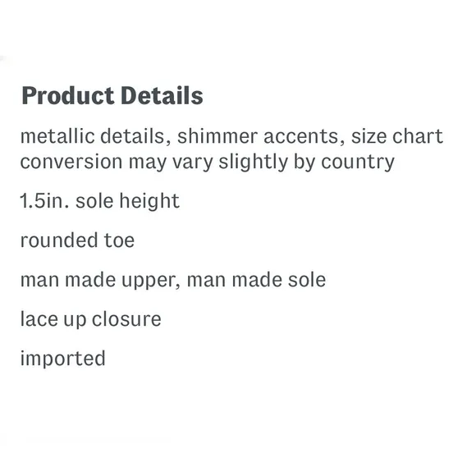This screenshot has width=476, height=476.
Task: Click the 'man made sole' text
Action: [257, 280]
